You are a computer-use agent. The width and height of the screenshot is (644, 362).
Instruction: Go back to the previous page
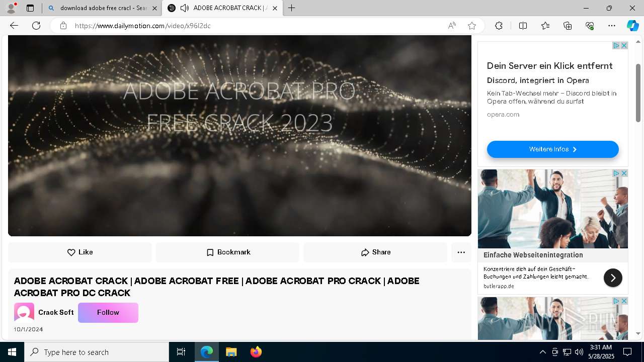[x=14, y=26]
